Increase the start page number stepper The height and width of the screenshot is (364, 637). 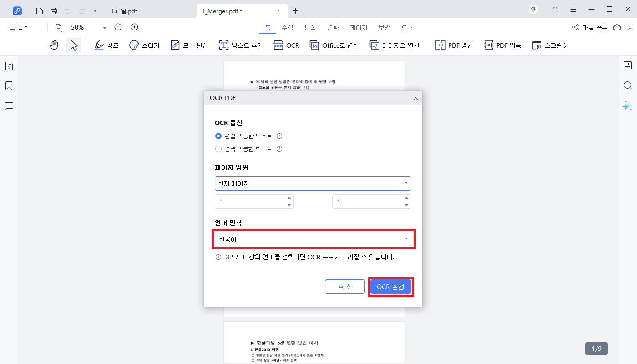click(x=289, y=198)
